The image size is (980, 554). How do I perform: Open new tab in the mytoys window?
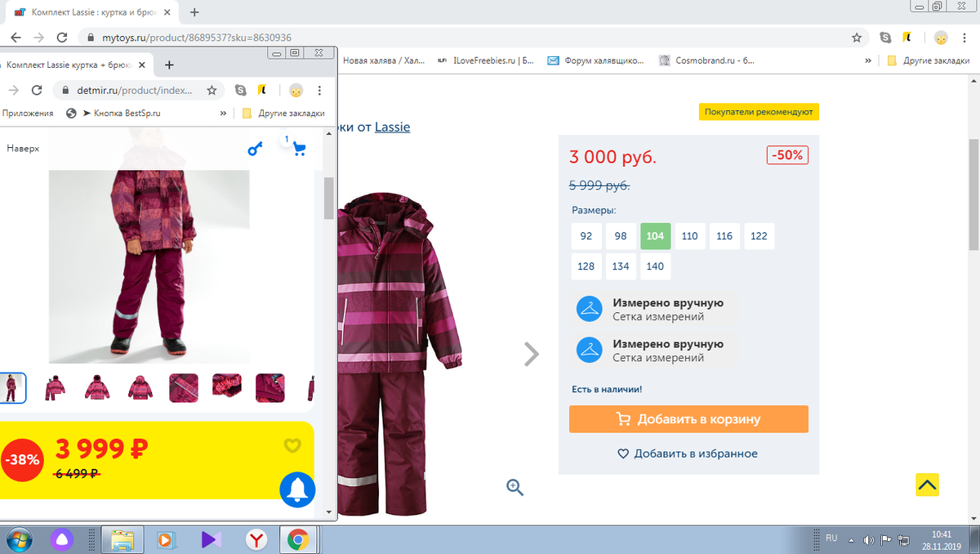194,12
